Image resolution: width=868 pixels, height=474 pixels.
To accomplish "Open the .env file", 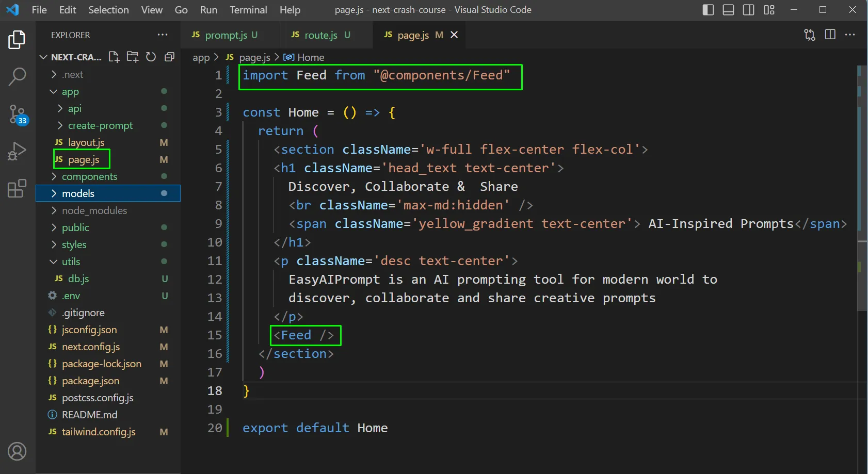I will click(x=108, y=296).
